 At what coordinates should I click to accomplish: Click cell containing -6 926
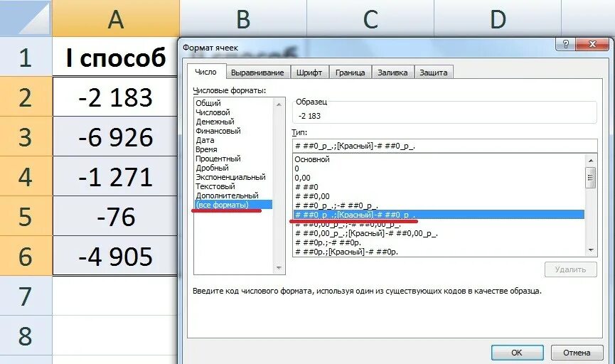(115, 136)
